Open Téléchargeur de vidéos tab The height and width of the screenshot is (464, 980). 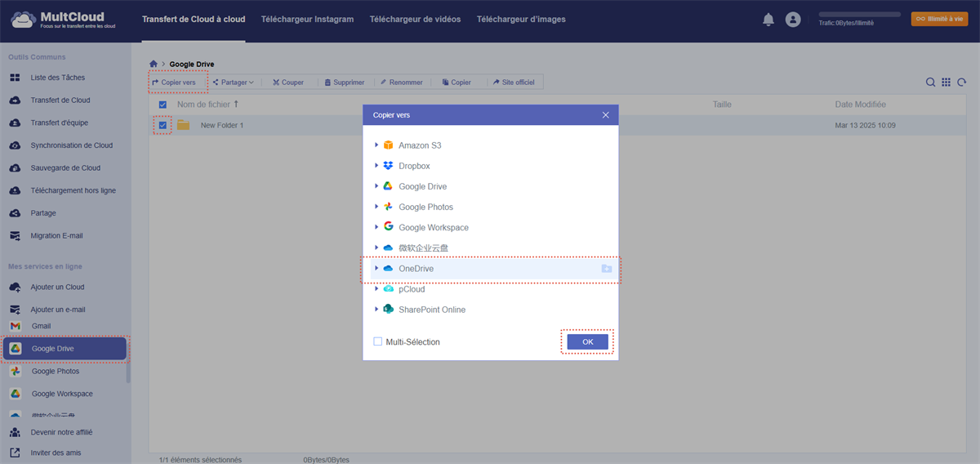click(x=415, y=20)
